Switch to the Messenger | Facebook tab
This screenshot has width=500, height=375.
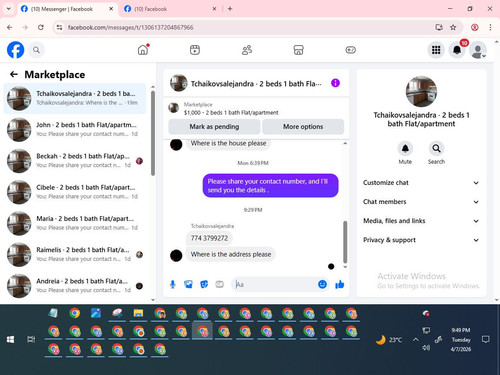click(x=67, y=9)
